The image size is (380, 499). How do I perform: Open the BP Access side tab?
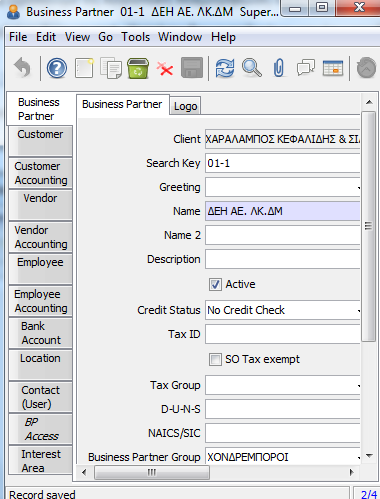[x=40, y=429]
